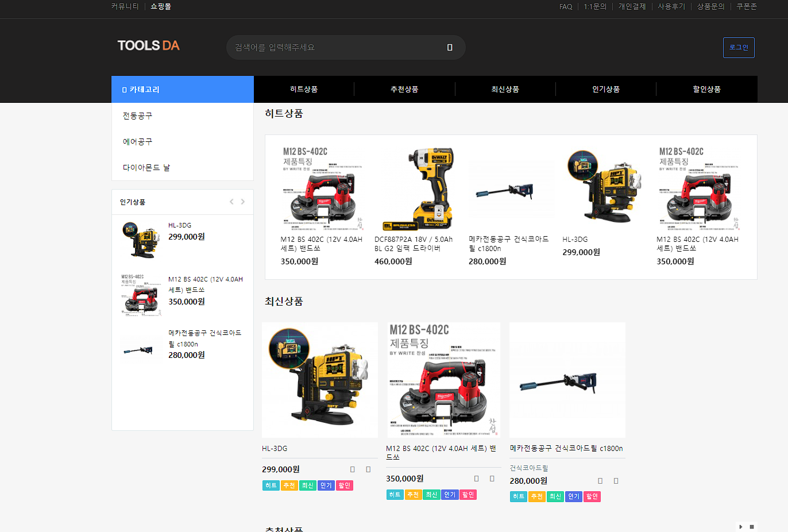Click the TOOLS DA logo
Viewport: 788px width, 532px height.
[148, 45]
